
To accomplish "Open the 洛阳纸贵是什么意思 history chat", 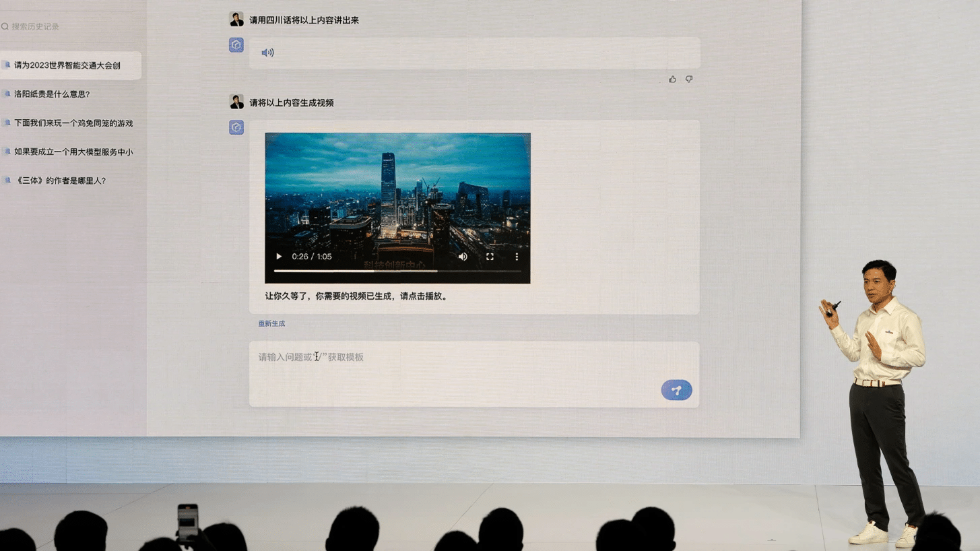I will (52, 94).
